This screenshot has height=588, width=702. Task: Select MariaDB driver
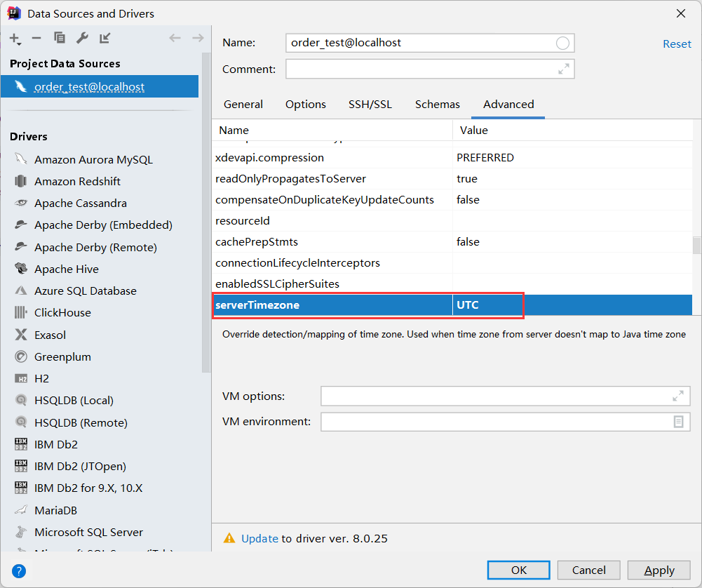point(55,511)
